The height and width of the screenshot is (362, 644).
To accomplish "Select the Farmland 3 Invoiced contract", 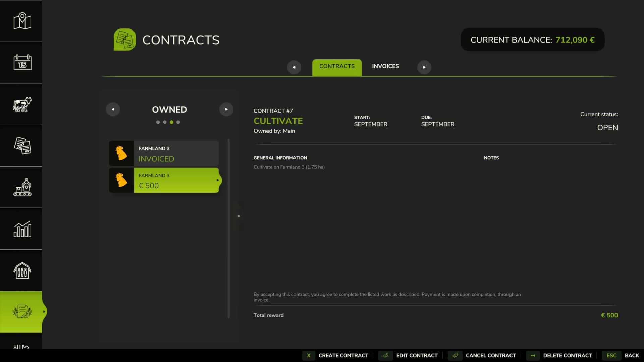I will (164, 154).
